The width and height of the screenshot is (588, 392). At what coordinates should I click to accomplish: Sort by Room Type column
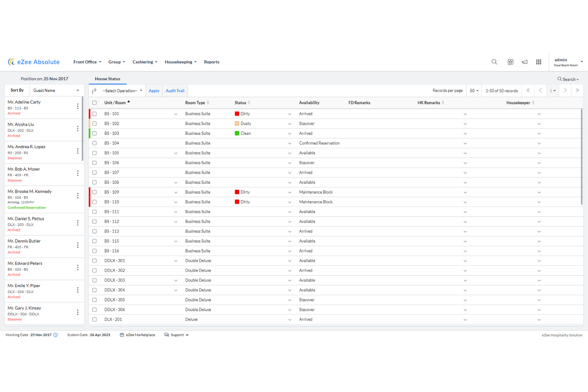click(x=208, y=102)
